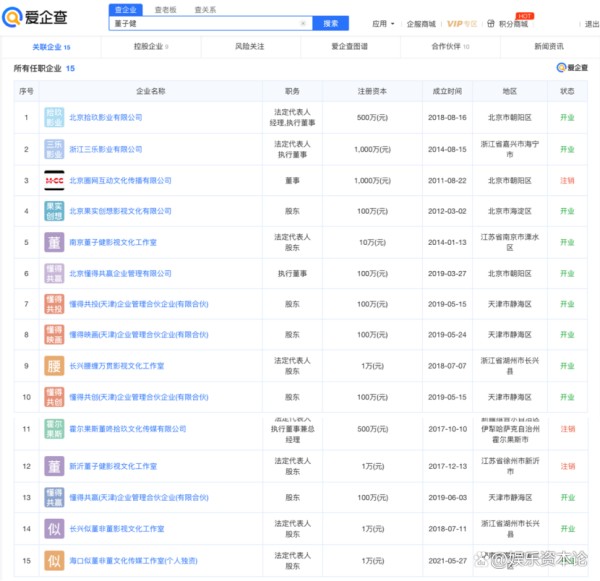The width and height of the screenshot is (600, 581).
Task: Select the 控股企业 tab
Action: point(151,47)
